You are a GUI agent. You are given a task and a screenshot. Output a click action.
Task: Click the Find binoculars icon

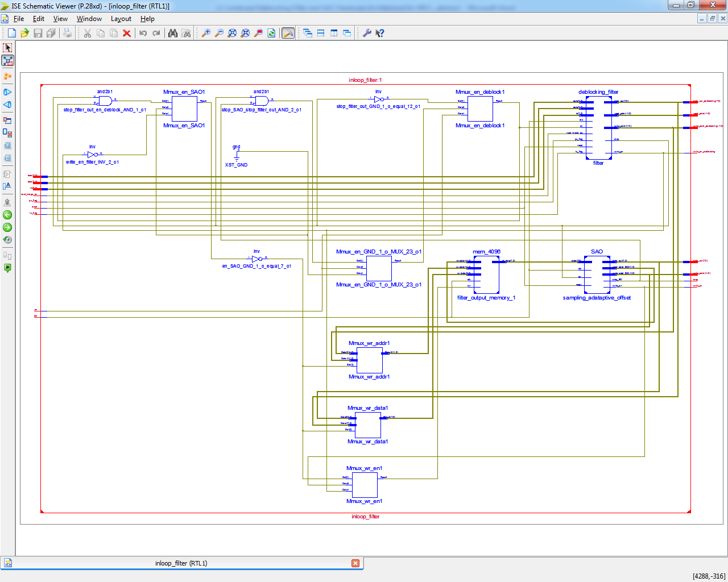(x=173, y=33)
